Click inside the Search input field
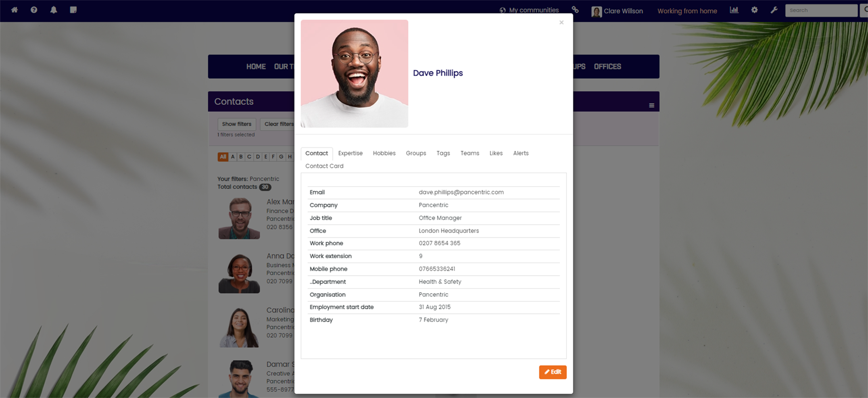Viewport: 868px width, 398px height. click(x=821, y=10)
